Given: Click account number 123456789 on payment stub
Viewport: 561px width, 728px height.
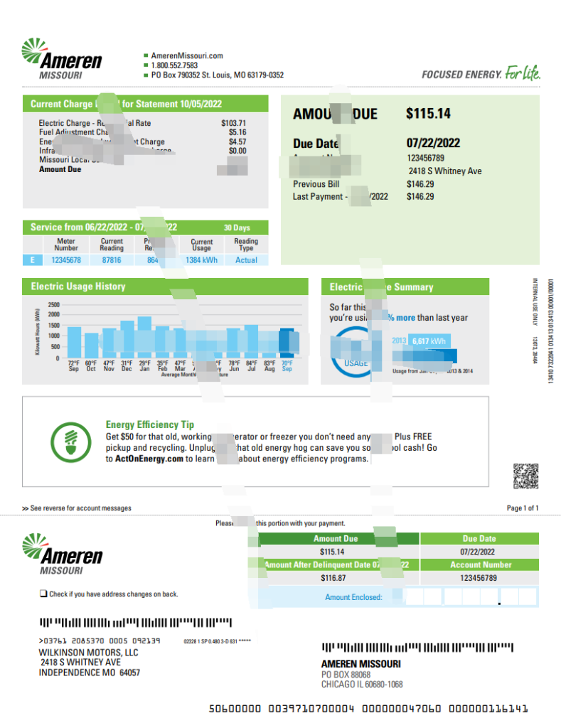Looking at the screenshot, I should [x=479, y=578].
